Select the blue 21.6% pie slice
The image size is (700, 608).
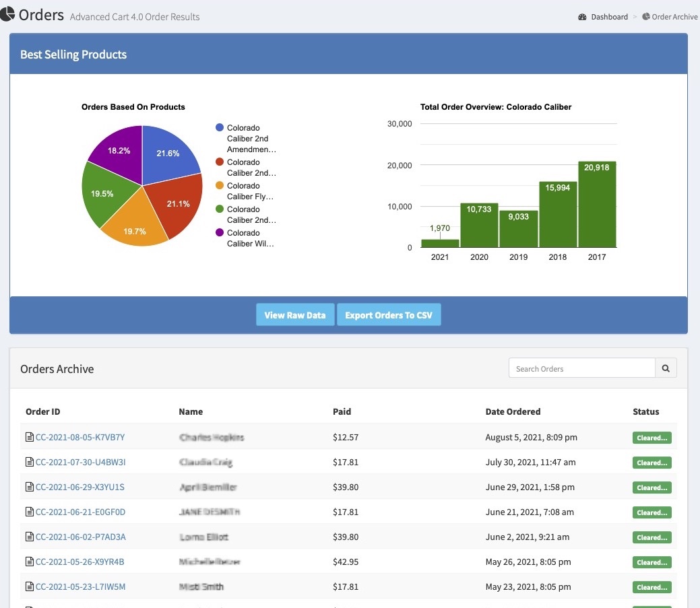tap(167, 153)
